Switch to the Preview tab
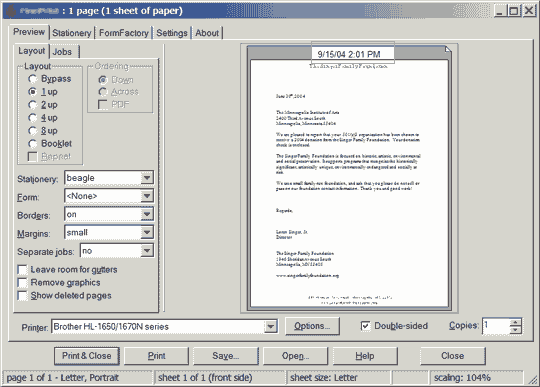 (x=29, y=32)
